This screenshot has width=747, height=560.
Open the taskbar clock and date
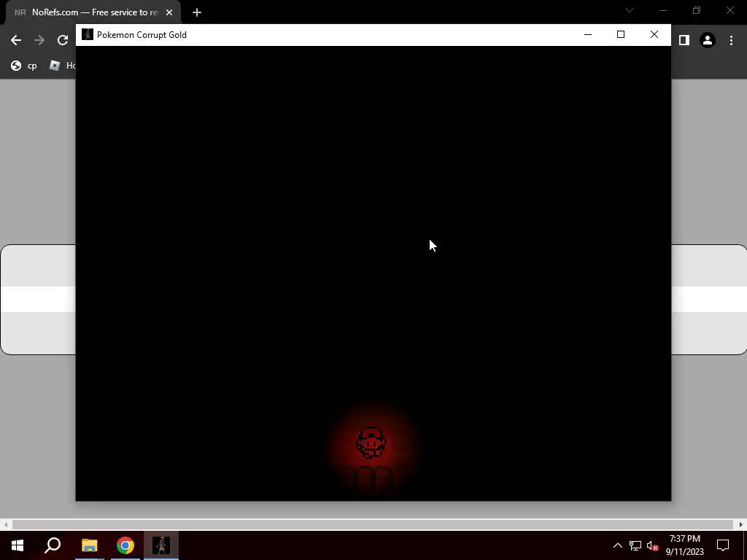click(x=684, y=545)
